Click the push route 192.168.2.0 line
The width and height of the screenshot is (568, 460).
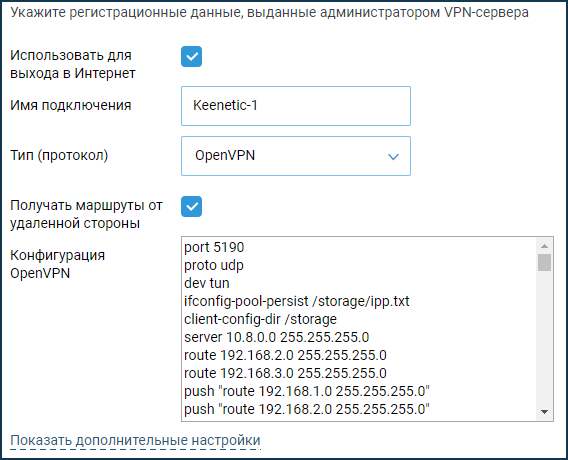307,409
